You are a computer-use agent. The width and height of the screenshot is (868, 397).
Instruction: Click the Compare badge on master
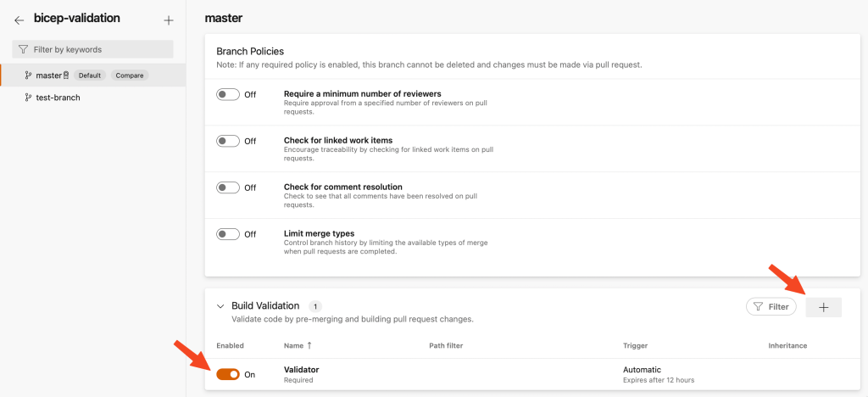coord(130,75)
